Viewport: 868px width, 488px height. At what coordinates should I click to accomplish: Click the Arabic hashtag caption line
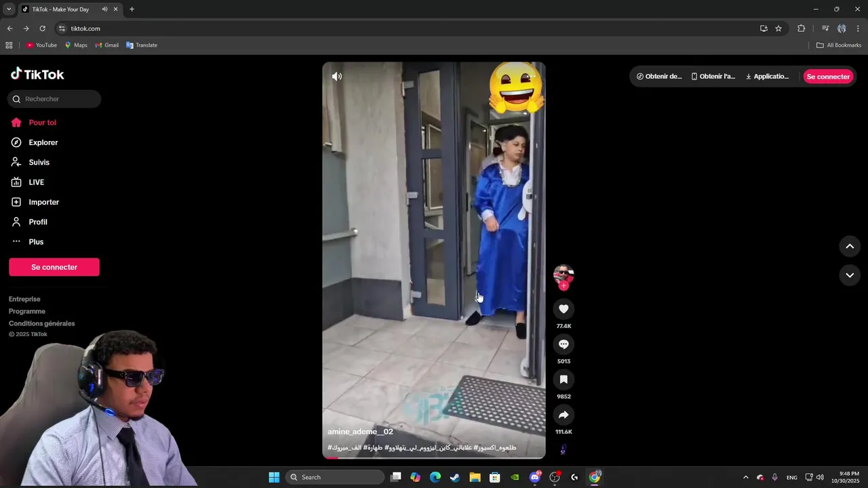coord(422,447)
